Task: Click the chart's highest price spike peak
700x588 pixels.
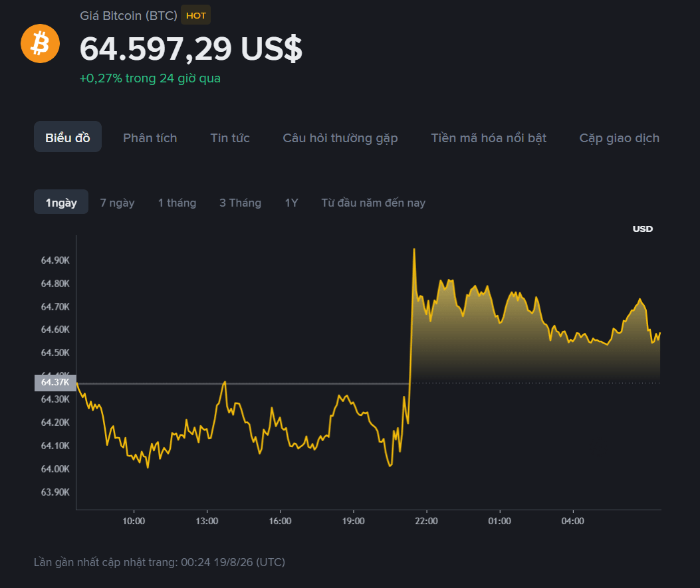Action: click(414, 249)
